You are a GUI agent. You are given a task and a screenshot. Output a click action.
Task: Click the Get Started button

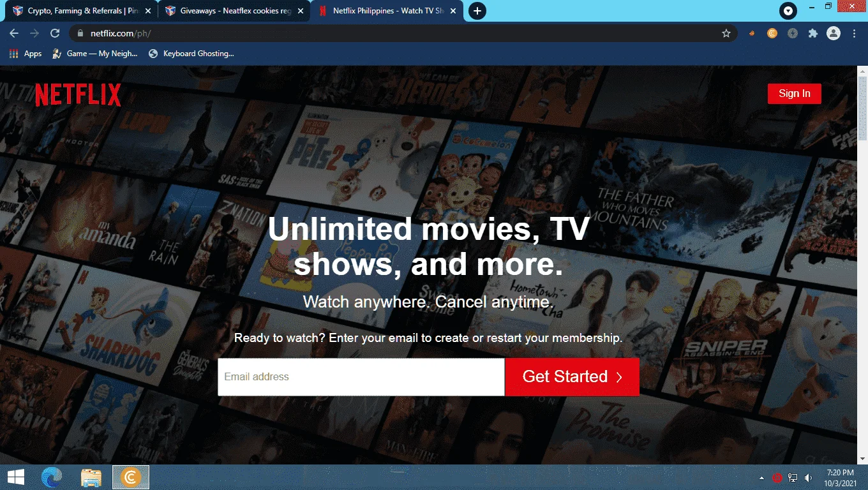point(572,376)
